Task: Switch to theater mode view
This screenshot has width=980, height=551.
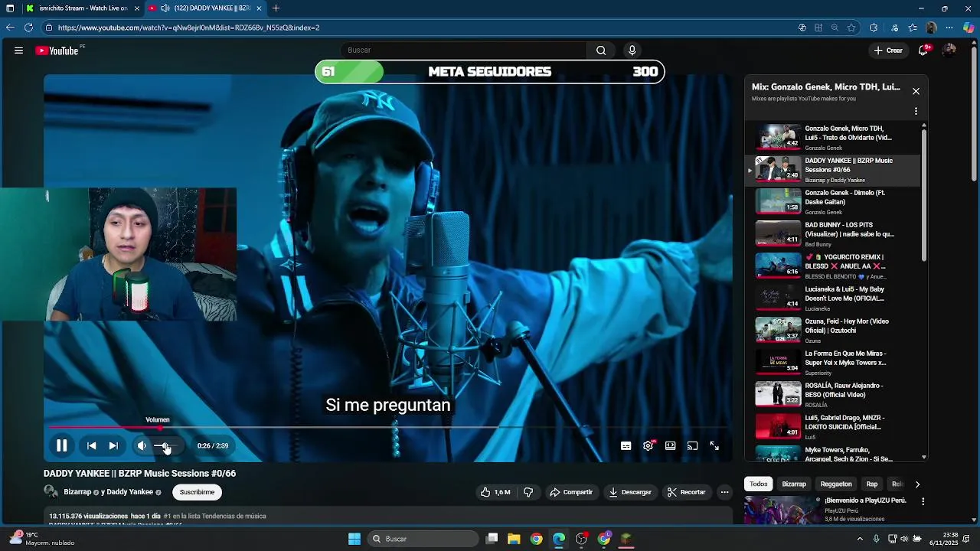Action: pyautogui.click(x=670, y=445)
